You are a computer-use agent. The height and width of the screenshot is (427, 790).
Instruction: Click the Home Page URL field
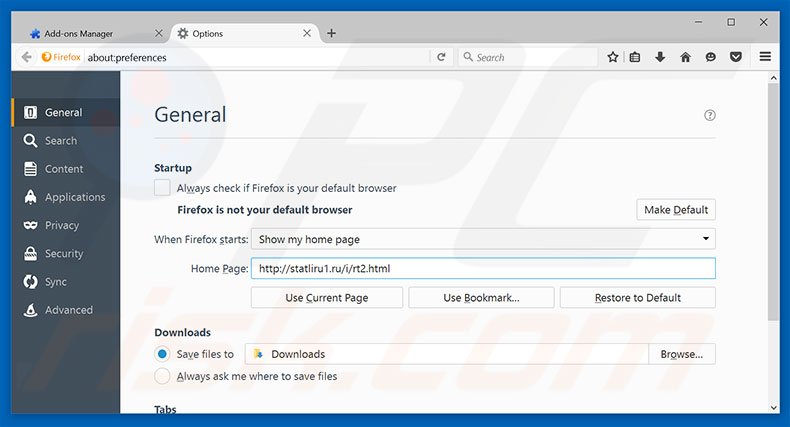coord(483,268)
